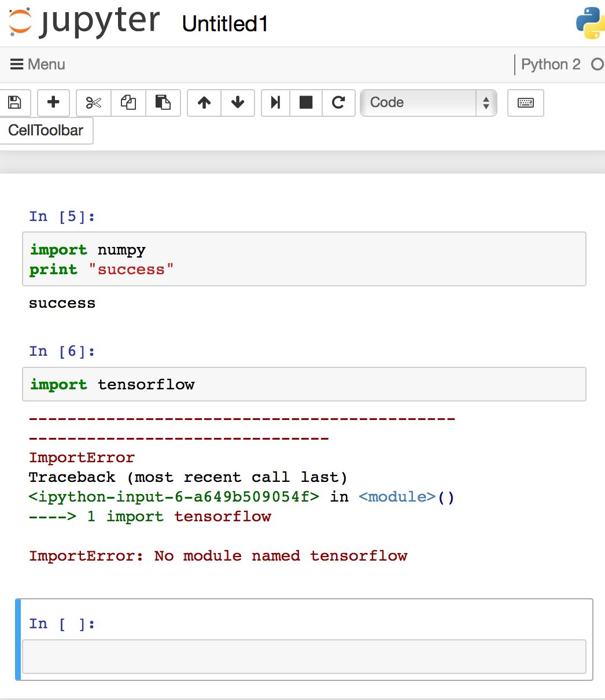Select the empty In [ ] cell prompt
This screenshot has height=700, width=605.
(x=62, y=624)
